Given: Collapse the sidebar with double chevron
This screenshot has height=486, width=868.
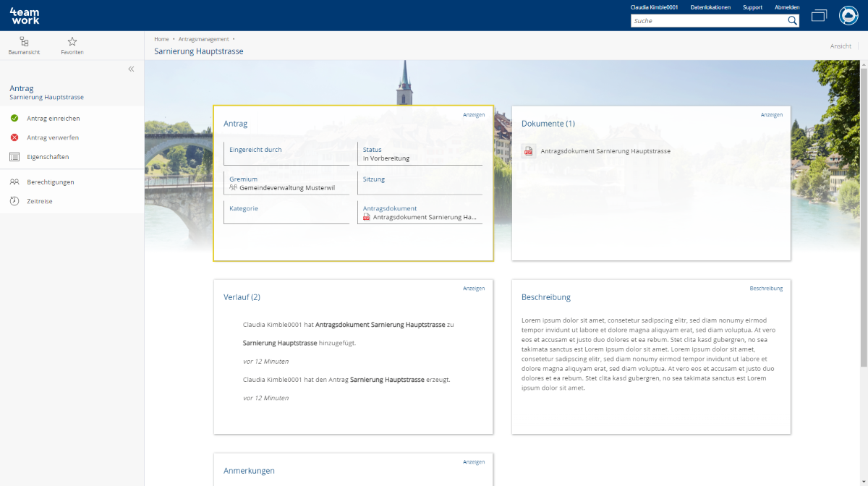Looking at the screenshot, I should coord(131,69).
